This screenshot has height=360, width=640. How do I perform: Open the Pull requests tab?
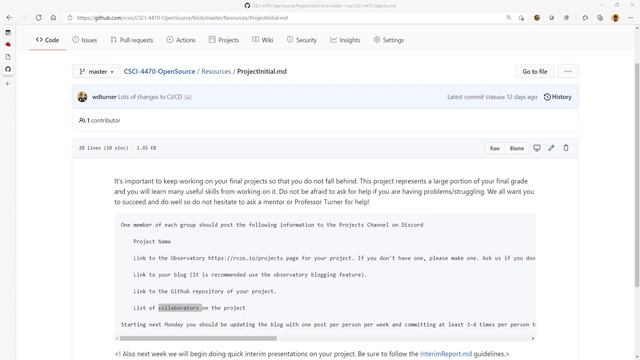click(x=132, y=40)
